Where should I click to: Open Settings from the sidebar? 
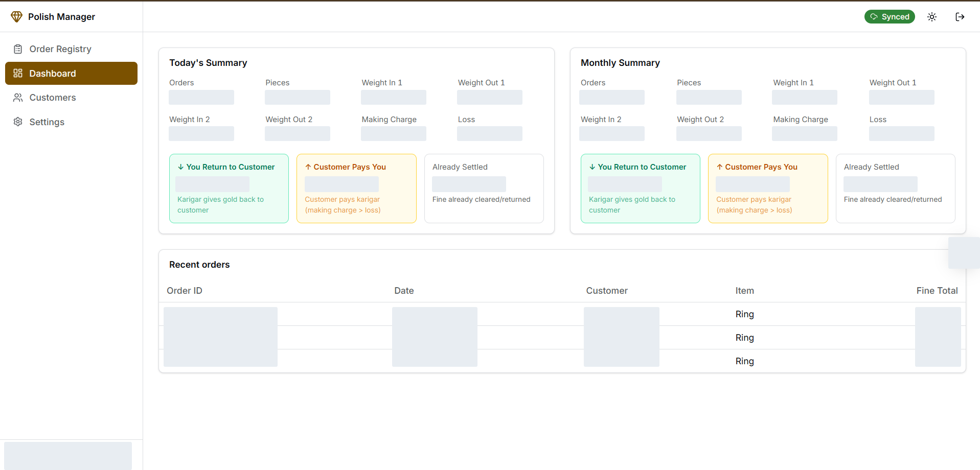(x=71, y=122)
